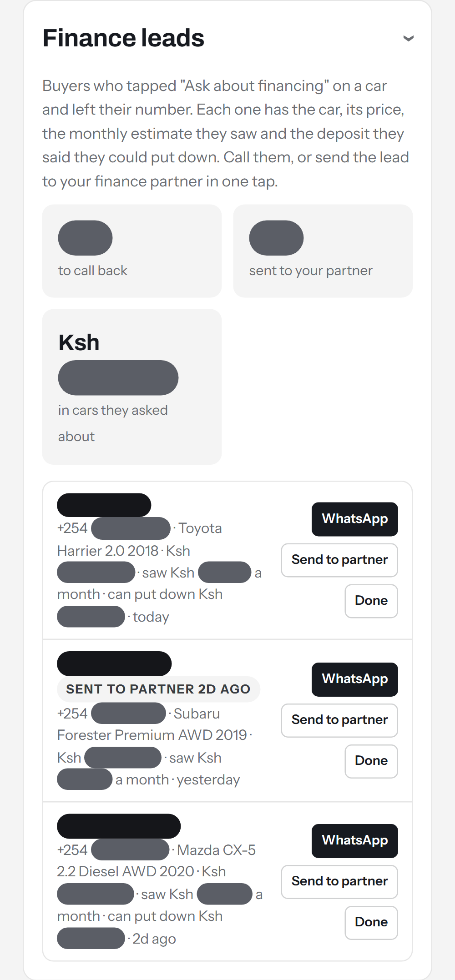Open WhatsApp for the Mazda CX-5 lead

(x=355, y=840)
